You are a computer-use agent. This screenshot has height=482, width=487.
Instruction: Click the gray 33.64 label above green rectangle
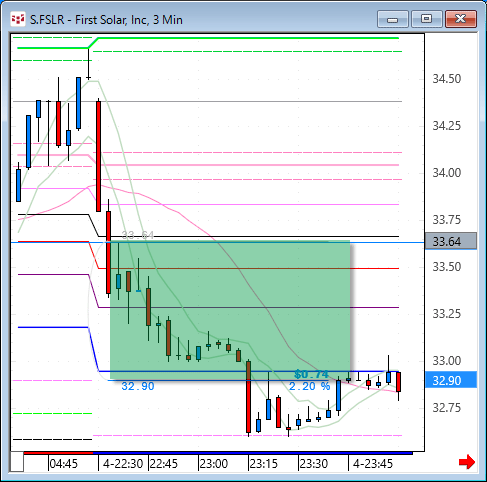[x=138, y=235]
